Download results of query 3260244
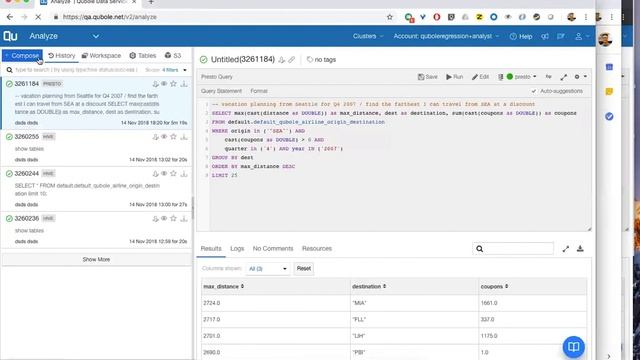640x360 pixels. (x=184, y=173)
